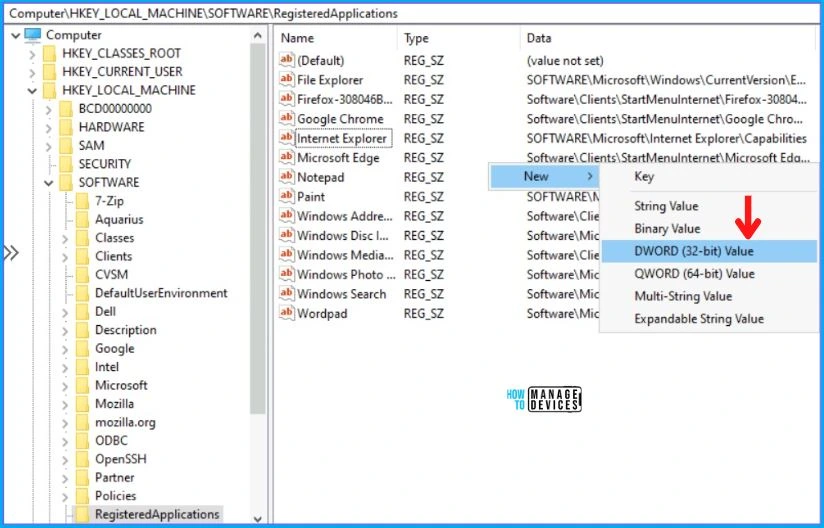Select QWORD (64-bit) Value
The image size is (824, 528).
pyautogui.click(x=709, y=274)
